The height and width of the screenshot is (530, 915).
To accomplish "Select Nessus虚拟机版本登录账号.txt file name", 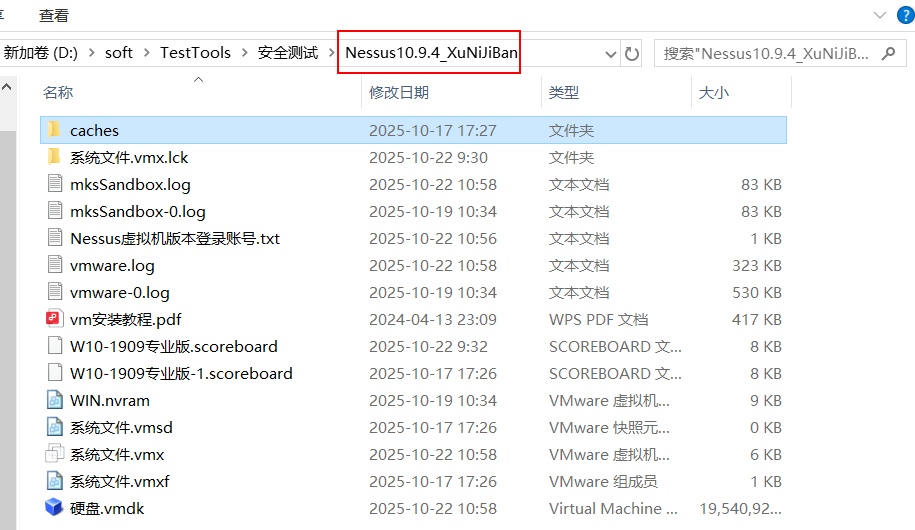I will point(175,238).
